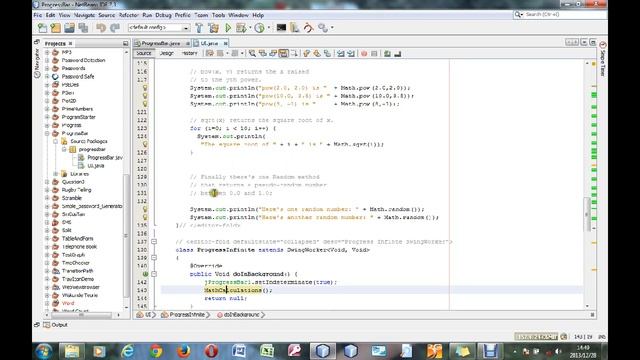This screenshot has width=640, height=360.
Task: Click the Profile Project clock icon
Action: [260, 28]
